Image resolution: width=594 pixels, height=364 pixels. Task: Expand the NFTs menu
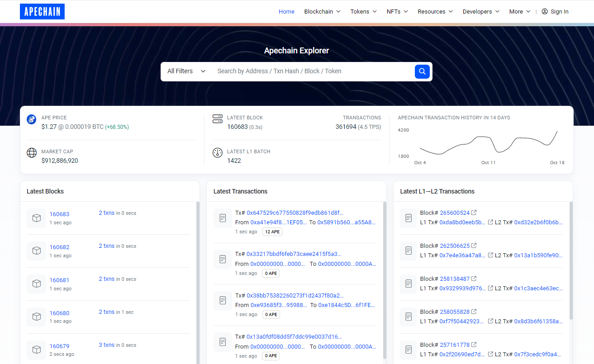(397, 11)
